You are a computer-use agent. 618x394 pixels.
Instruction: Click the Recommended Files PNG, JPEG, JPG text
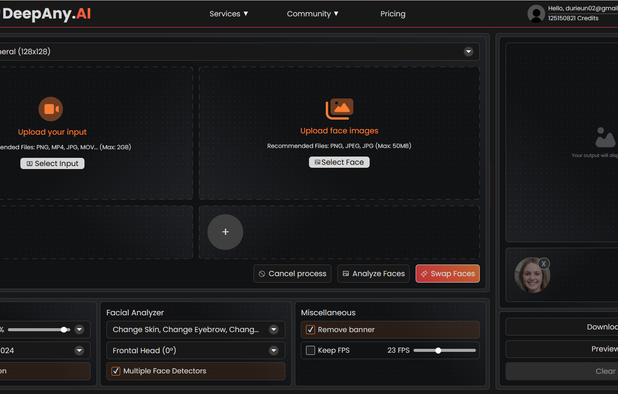(339, 146)
